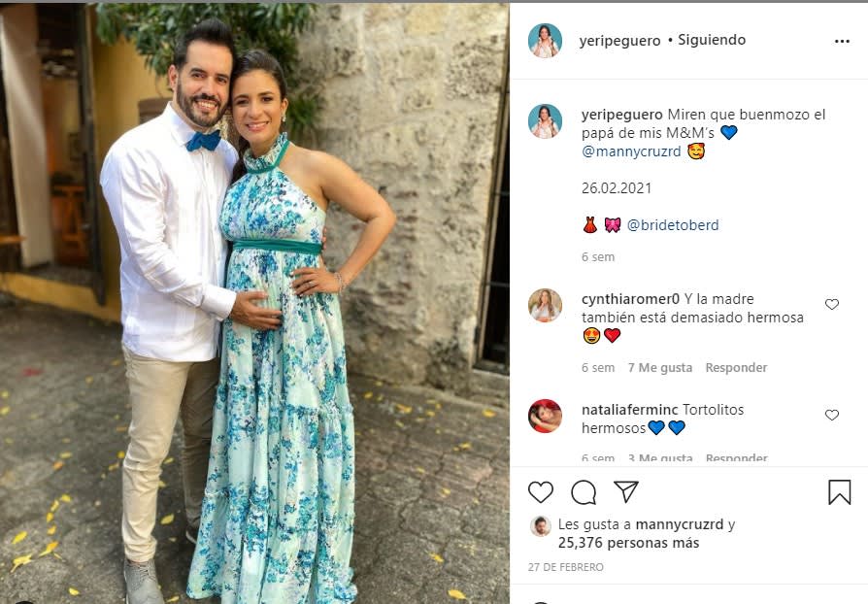
Task: Open the 27 DE FEBRERO post date
Action: (x=565, y=567)
